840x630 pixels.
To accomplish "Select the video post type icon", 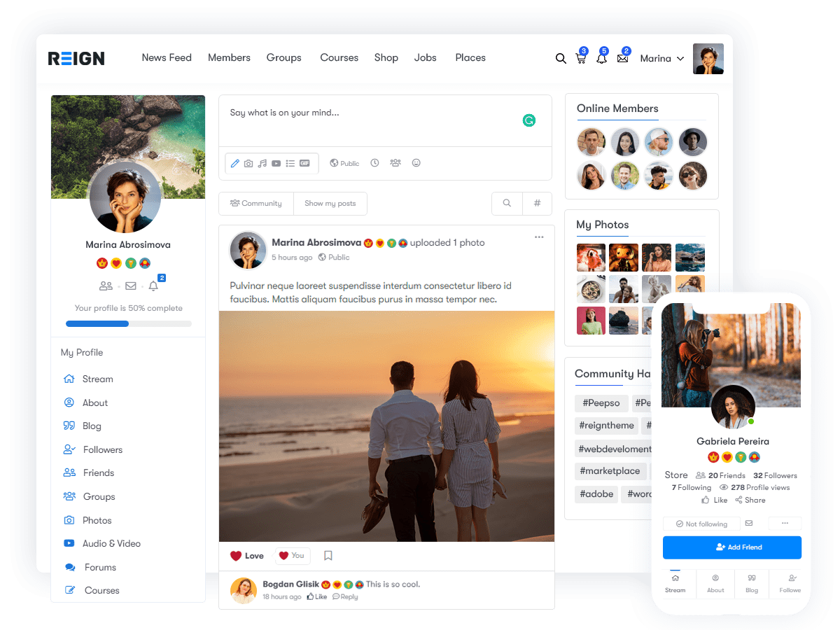I will [x=276, y=163].
